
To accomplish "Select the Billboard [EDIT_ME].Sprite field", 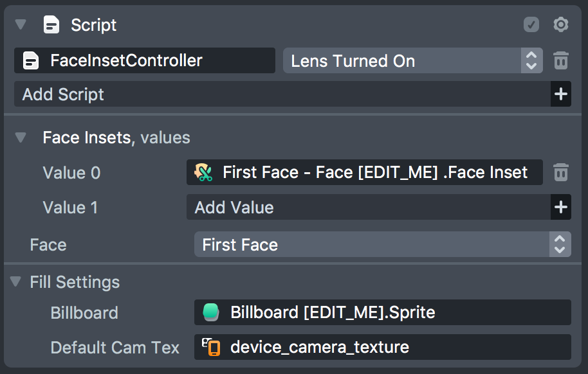I will tap(382, 313).
